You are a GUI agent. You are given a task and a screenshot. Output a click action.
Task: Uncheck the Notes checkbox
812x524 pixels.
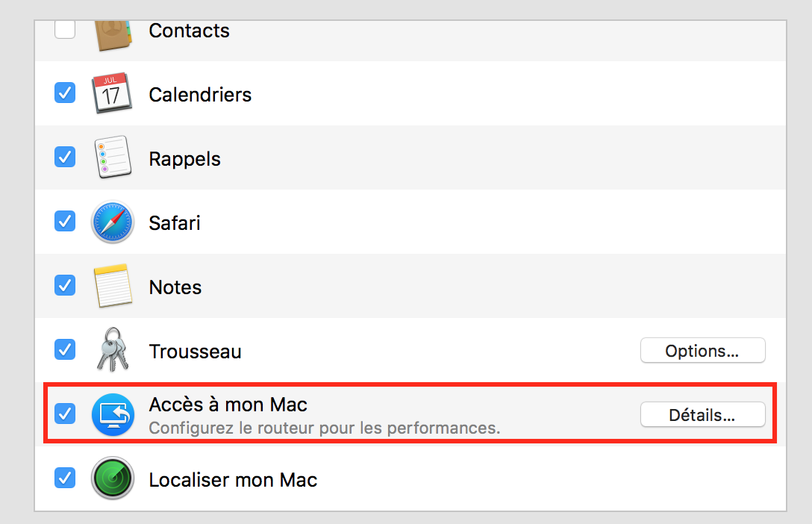[x=65, y=286]
